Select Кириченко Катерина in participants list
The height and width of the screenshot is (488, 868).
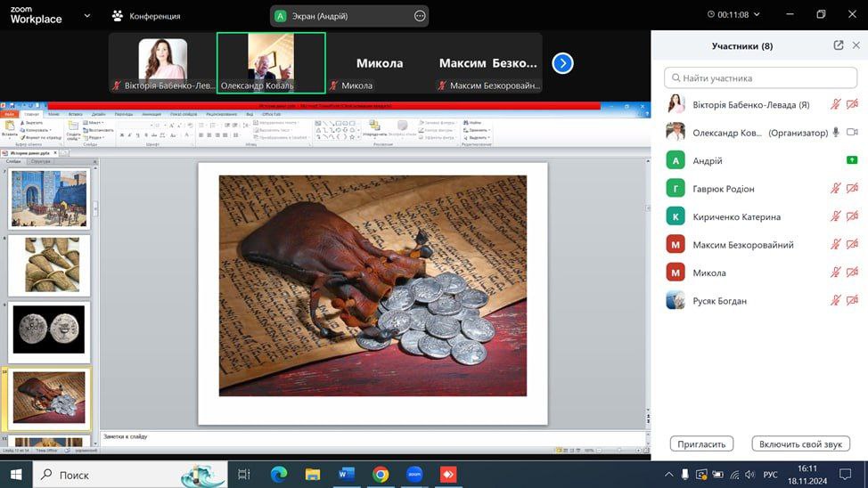tap(736, 216)
